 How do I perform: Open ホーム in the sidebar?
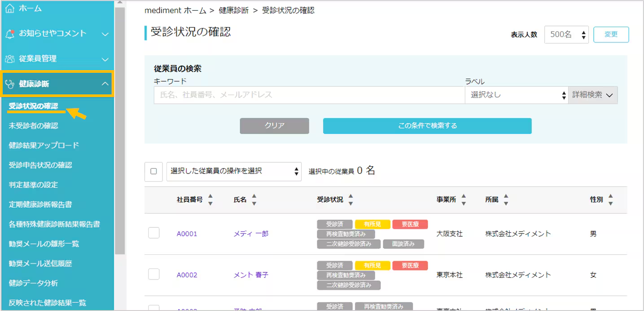[x=30, y=9]
